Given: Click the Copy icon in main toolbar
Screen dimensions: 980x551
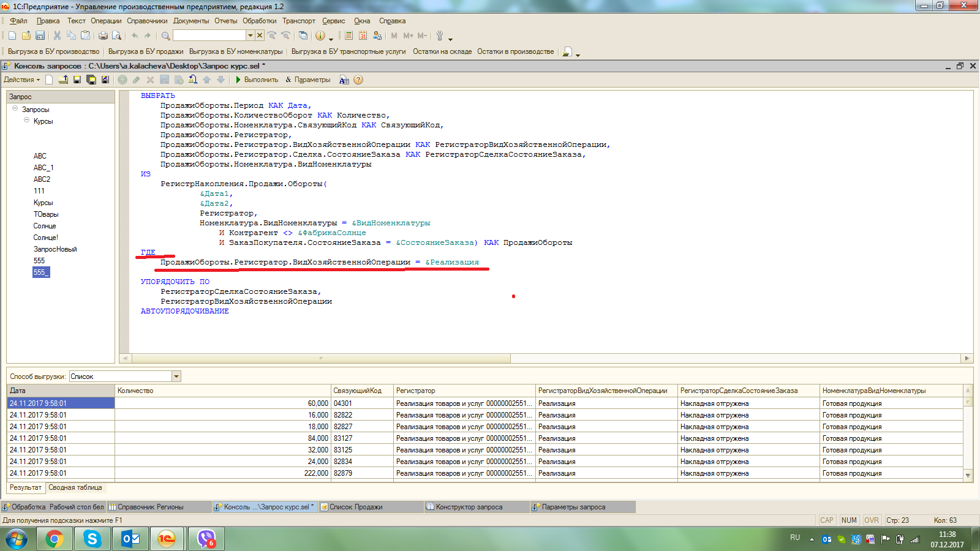Looking at the screenshot, I should click(71, 36).
